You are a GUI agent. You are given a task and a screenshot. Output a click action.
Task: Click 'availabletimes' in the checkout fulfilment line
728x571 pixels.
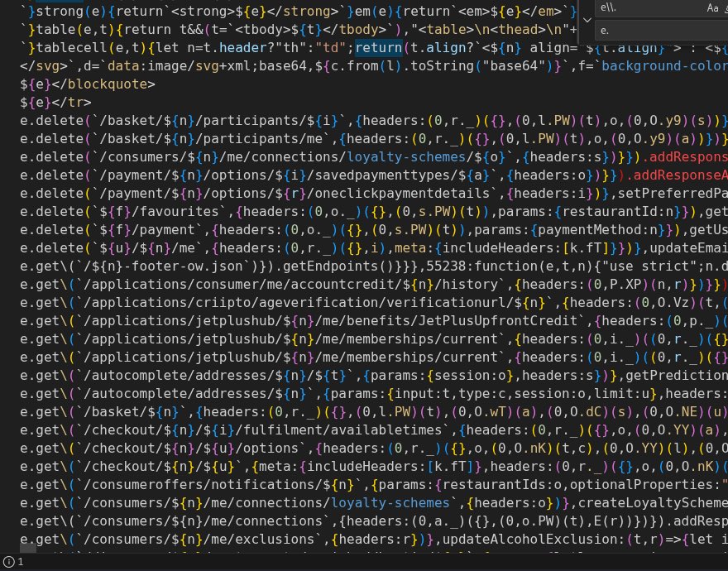click(x=386, y=430)
